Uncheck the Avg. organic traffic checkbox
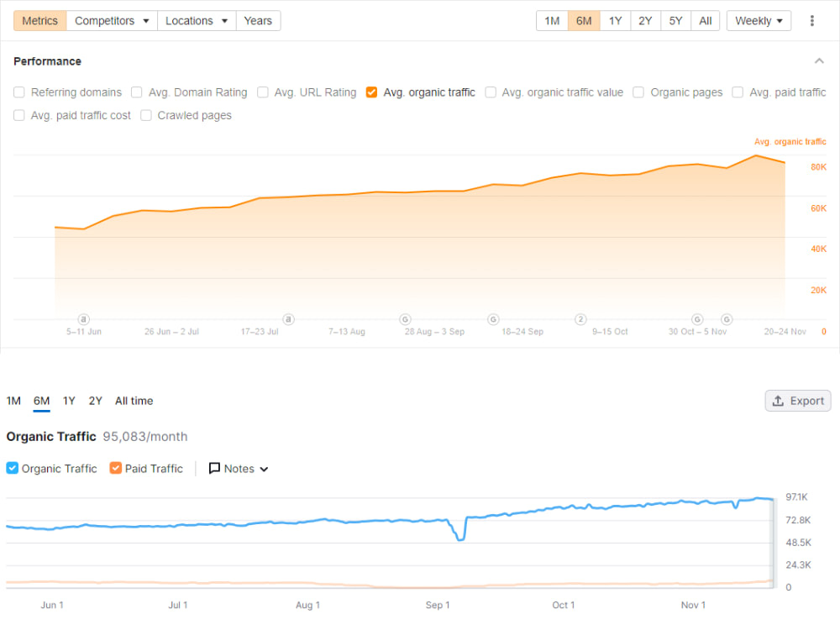The height and width of the screenshot is (630, 840). pyautogui.click(x=371, y=92)
